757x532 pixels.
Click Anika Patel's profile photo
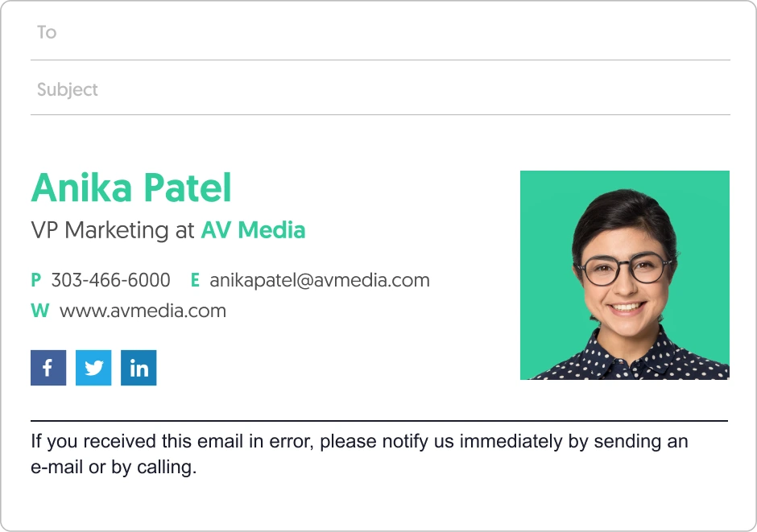coord(624,274)
